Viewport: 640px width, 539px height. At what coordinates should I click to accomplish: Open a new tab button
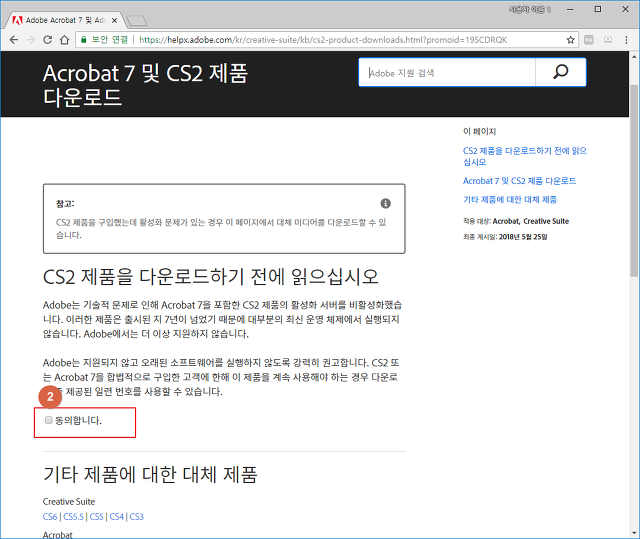click(x=137, y=20)
